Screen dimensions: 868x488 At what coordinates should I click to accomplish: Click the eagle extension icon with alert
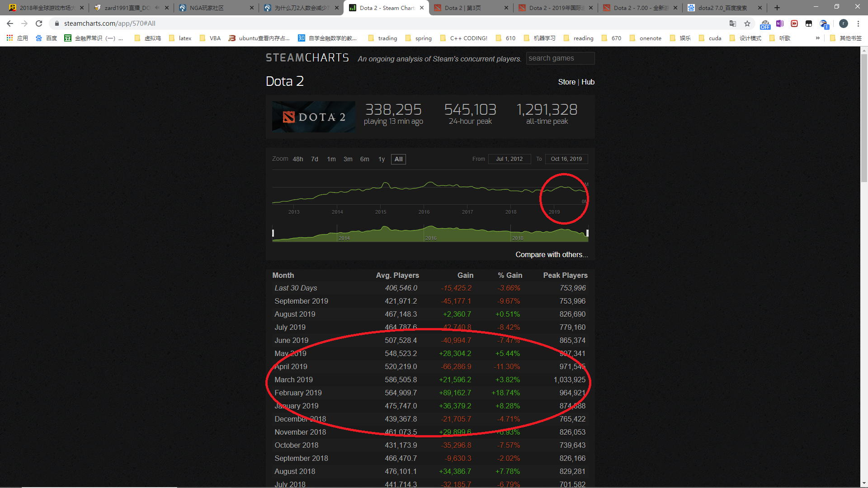coord(824,24)
